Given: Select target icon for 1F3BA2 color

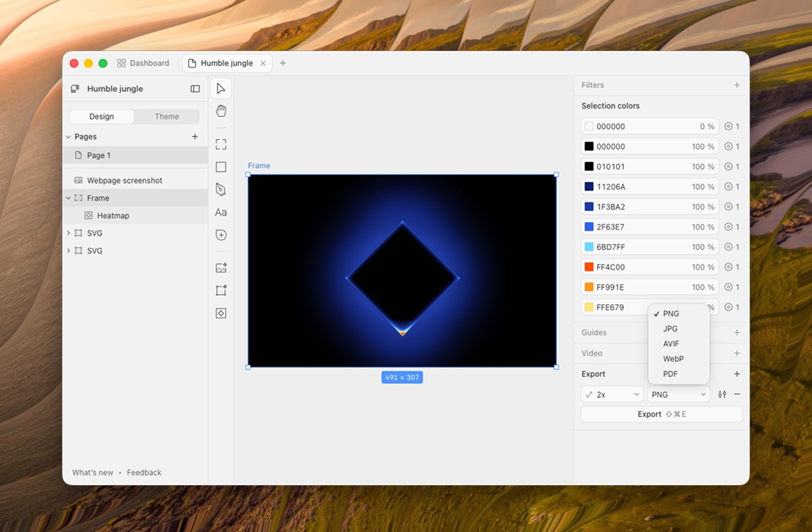Looking at the screenshot, I should click(728, 206).
